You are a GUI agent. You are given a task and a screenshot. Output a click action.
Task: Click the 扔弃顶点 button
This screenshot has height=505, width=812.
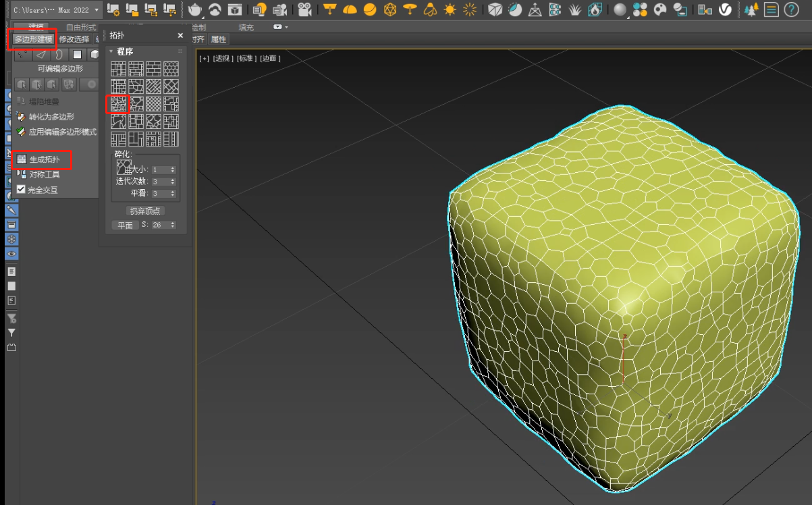pyautogui.click(x=145, y=211)
